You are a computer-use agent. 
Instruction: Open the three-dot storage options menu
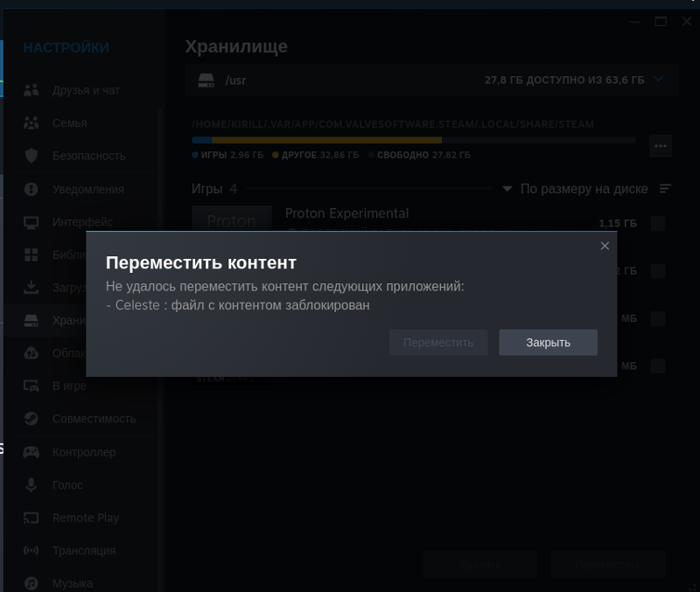click(x=661, y=146)
